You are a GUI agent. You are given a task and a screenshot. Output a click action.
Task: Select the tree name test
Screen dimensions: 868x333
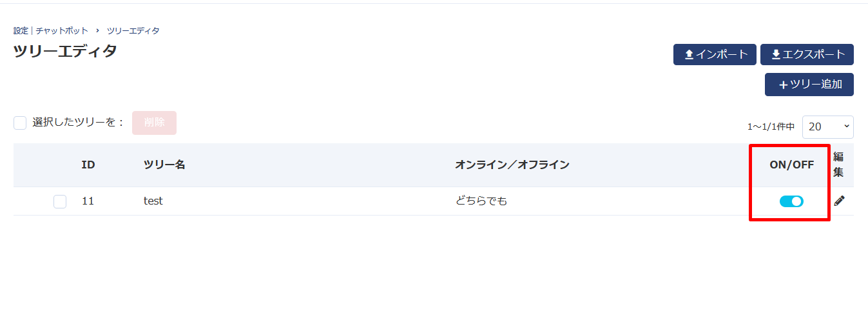point(153,201)
